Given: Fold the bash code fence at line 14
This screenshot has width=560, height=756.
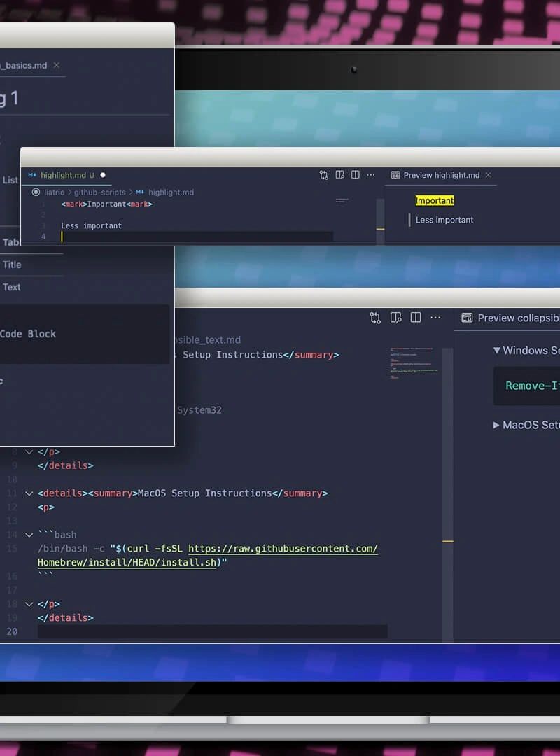Looking at the screenshot, I should 29,535.
